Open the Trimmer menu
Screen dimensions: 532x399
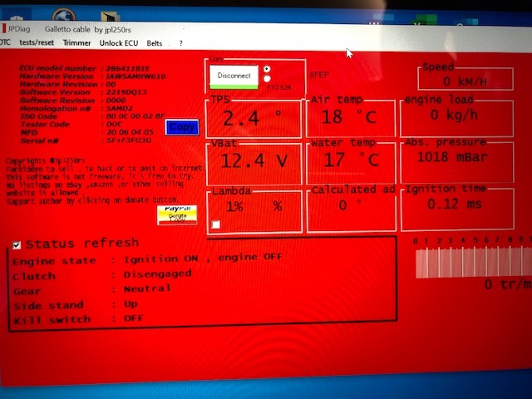coord(76,42)
